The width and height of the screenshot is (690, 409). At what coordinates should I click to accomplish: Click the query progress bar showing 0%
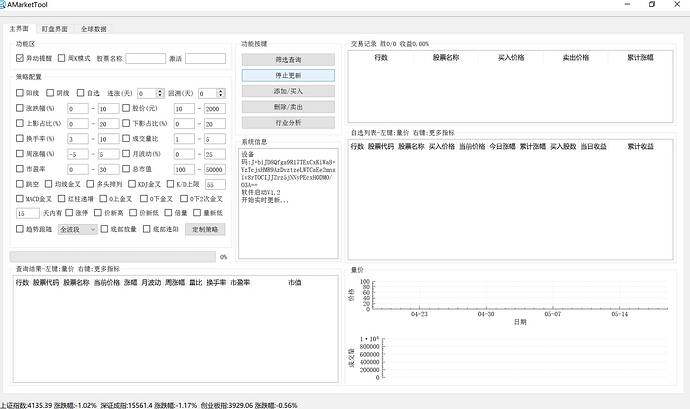113,257
